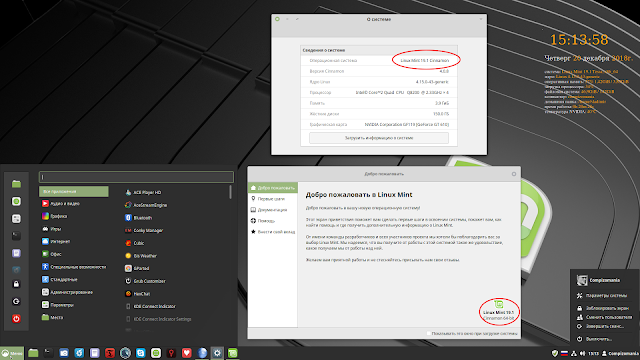Select the 'Офис' category
The image size is (640, 360).
pos(74,254)
